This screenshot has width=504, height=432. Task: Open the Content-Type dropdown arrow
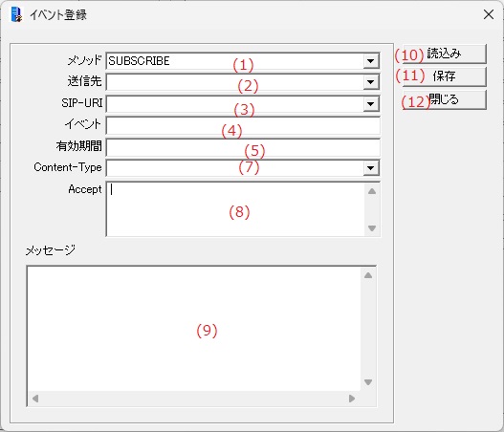pos(371,168)
